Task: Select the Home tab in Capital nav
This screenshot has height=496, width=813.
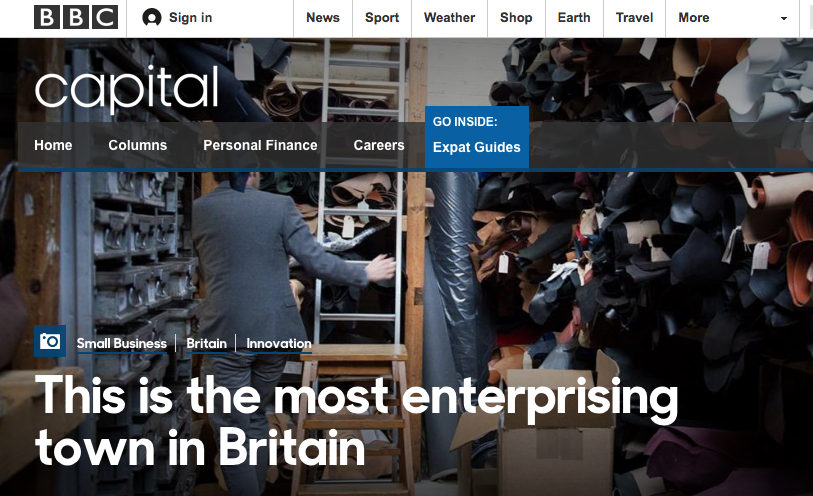Action: point(53,145)
